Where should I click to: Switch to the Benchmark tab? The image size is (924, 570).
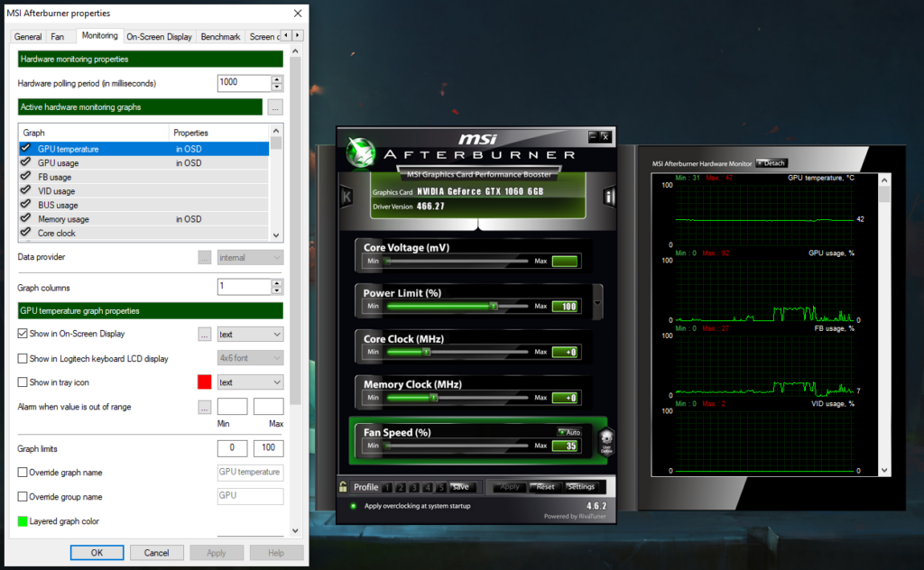coord(220,36)
